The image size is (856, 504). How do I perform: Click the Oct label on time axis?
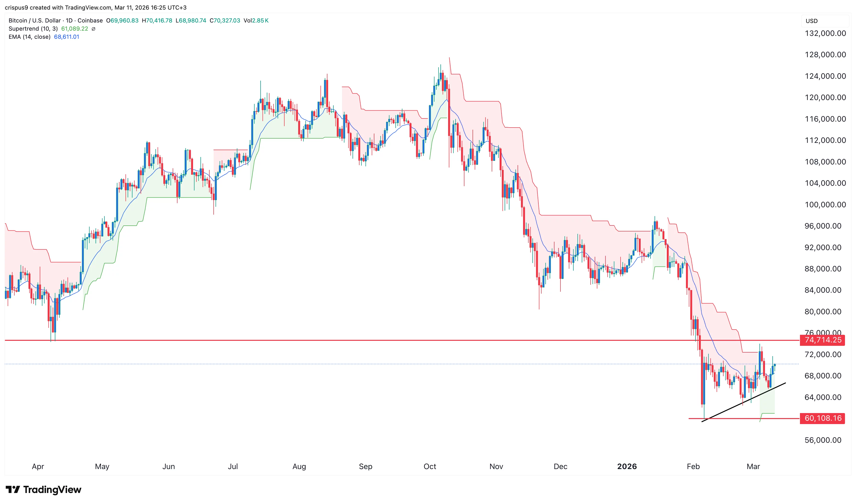[429, 466]
